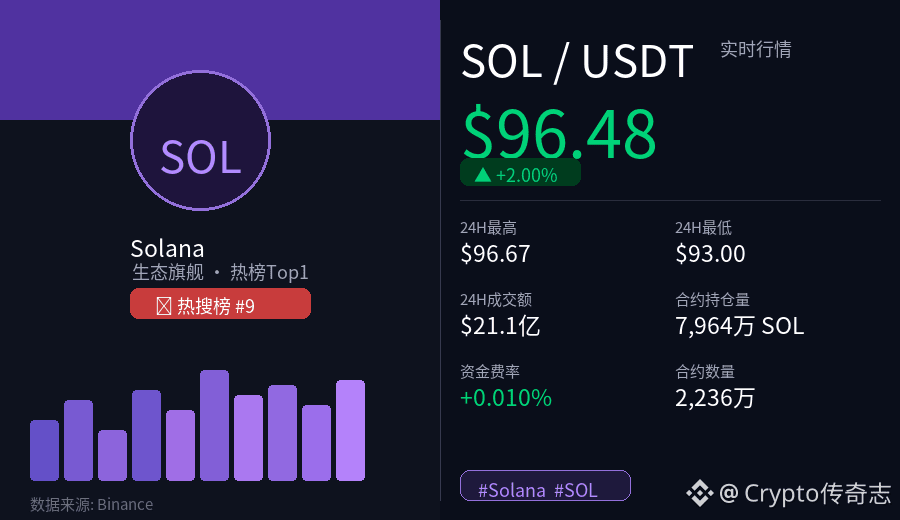The image size is (900, 520).
Task: Click the first bar of the chart
Action: (44, 451)
